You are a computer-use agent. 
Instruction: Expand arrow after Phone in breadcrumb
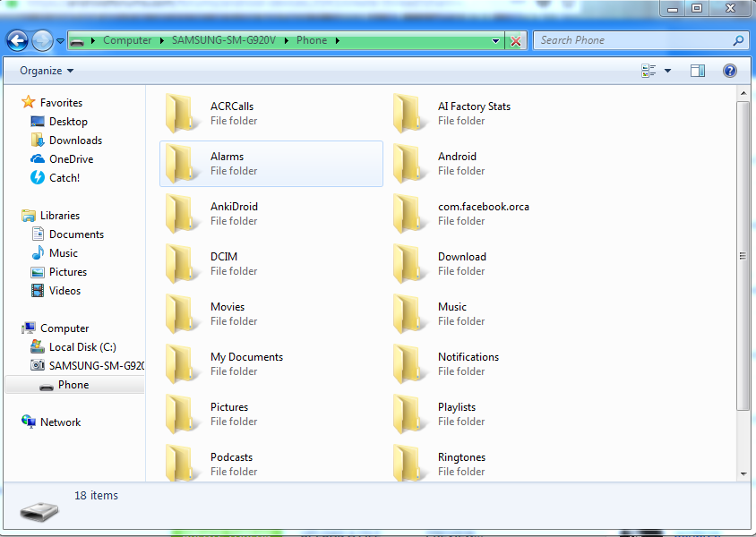tap(338, 41)
